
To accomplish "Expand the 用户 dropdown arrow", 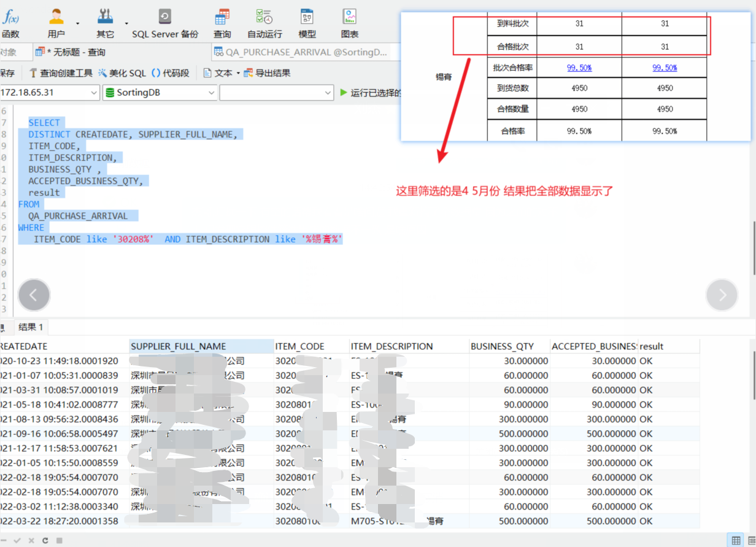I will click(x=78, y=23).
